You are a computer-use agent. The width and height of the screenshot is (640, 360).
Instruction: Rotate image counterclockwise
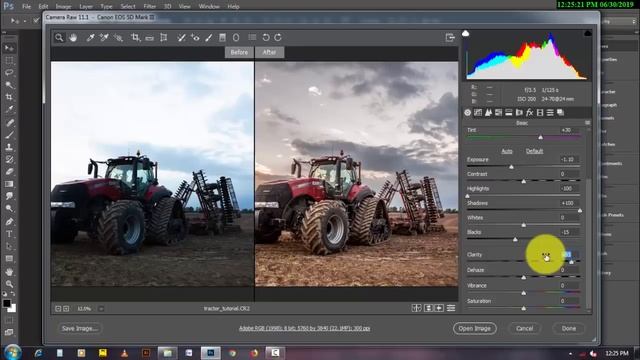click(266, 38)
